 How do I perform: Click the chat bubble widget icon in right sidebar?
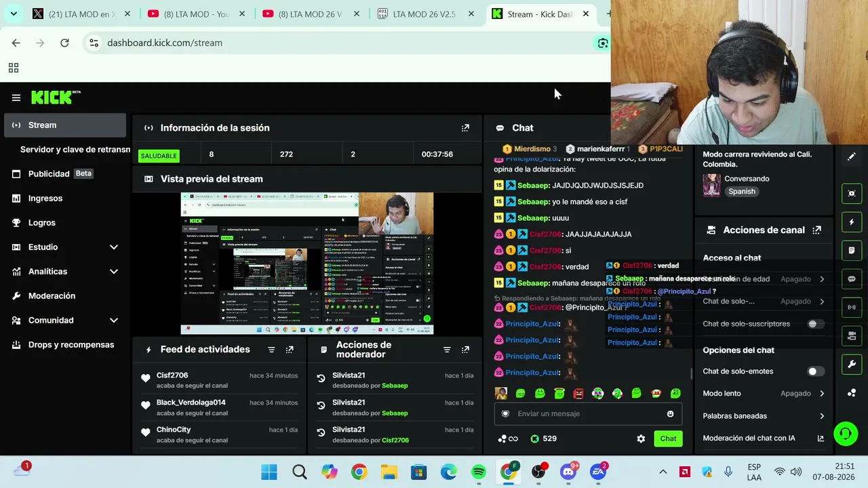[x=852, y=279]
